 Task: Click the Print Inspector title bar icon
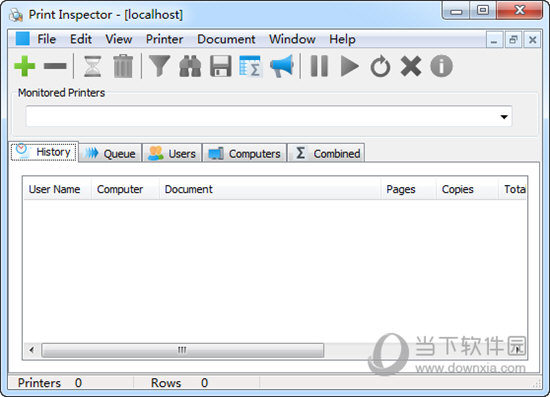[x=16, y=15]
